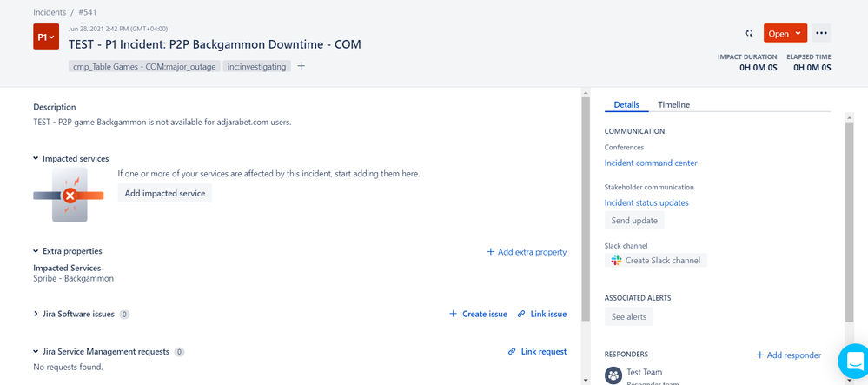Click the Elapsed Time value

[812, 68]
